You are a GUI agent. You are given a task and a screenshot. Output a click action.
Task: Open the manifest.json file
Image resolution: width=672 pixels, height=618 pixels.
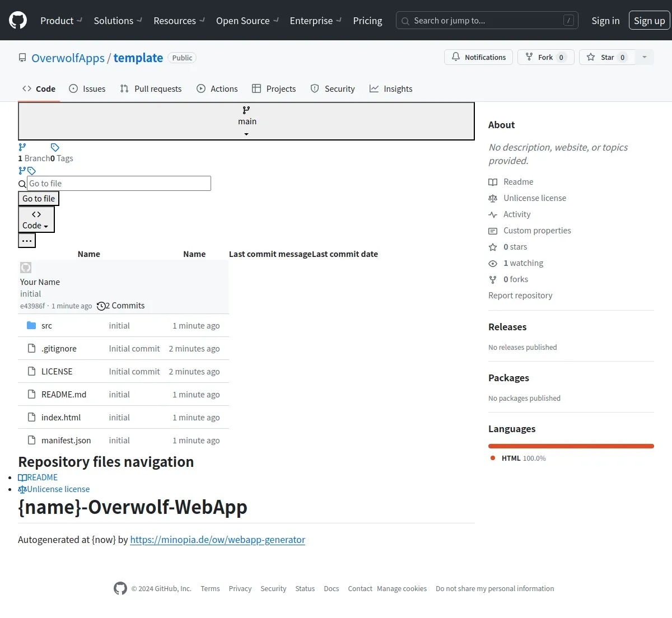click(66, 441)
